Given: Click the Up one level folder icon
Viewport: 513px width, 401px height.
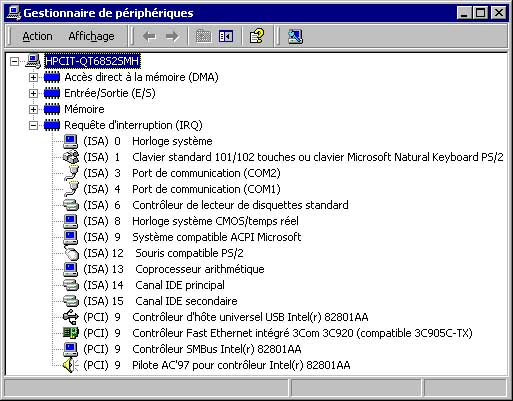Looking at the screenshot, I should 203,36.
